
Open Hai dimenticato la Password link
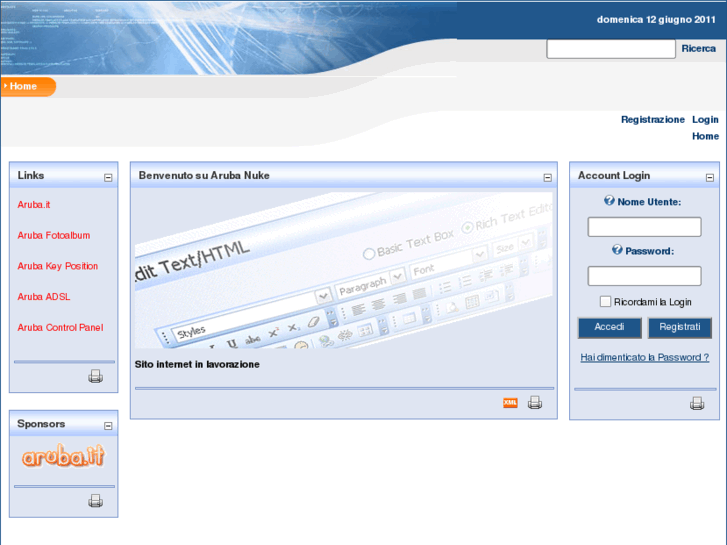[x=644, y=357]
